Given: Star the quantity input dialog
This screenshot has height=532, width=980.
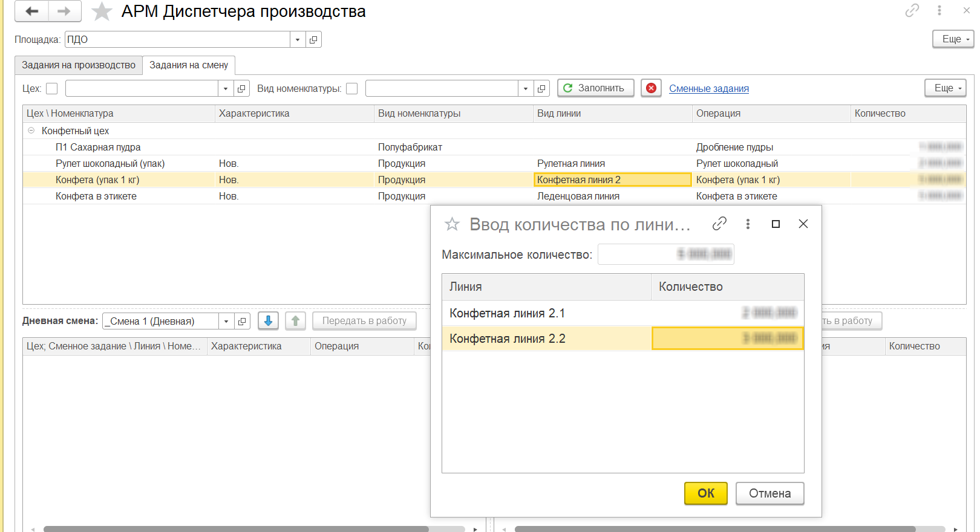Looking at the screenshot, I should (452, 224).
